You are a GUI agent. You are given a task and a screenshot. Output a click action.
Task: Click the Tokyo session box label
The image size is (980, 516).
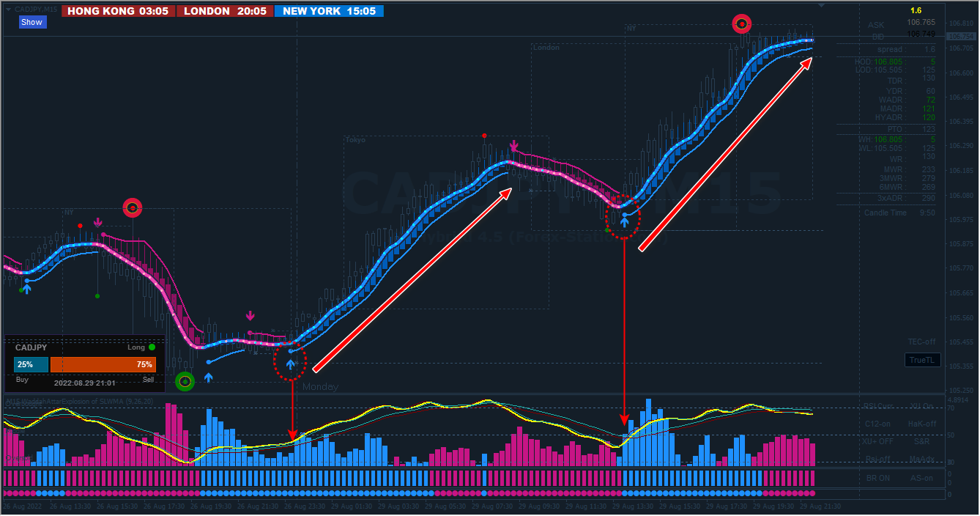(355, 140)
